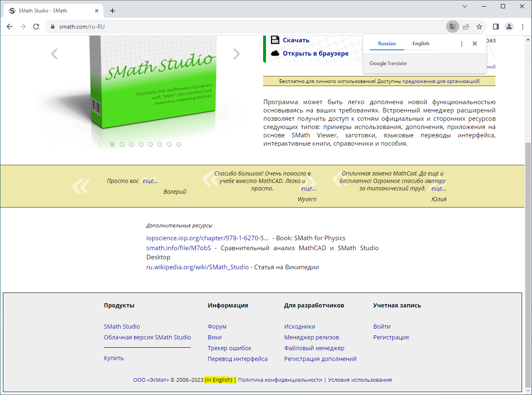The height and width of the screenshot is (395, 532).
Task: Select the last carousel dot indicator
Action: point(179,144)
